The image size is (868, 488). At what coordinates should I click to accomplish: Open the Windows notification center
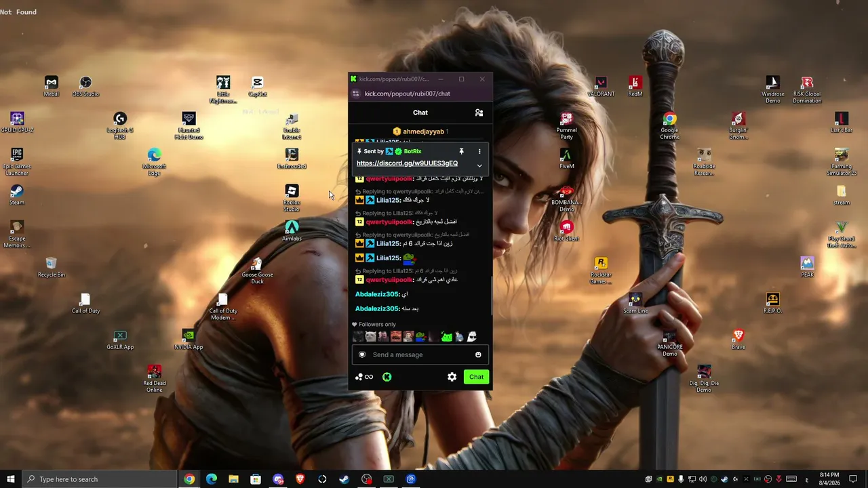point(853,479)
